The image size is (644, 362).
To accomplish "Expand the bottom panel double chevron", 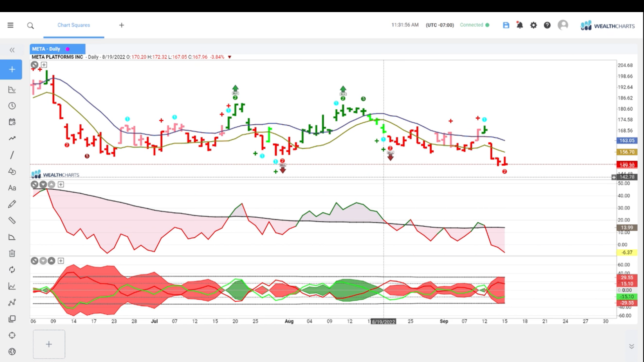I will tap(631, 347).
